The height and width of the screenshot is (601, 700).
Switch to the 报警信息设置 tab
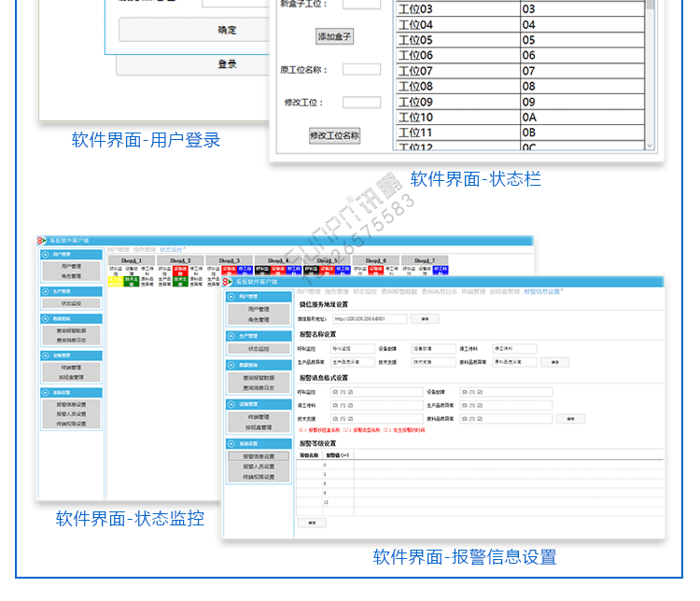coord(544,292)
